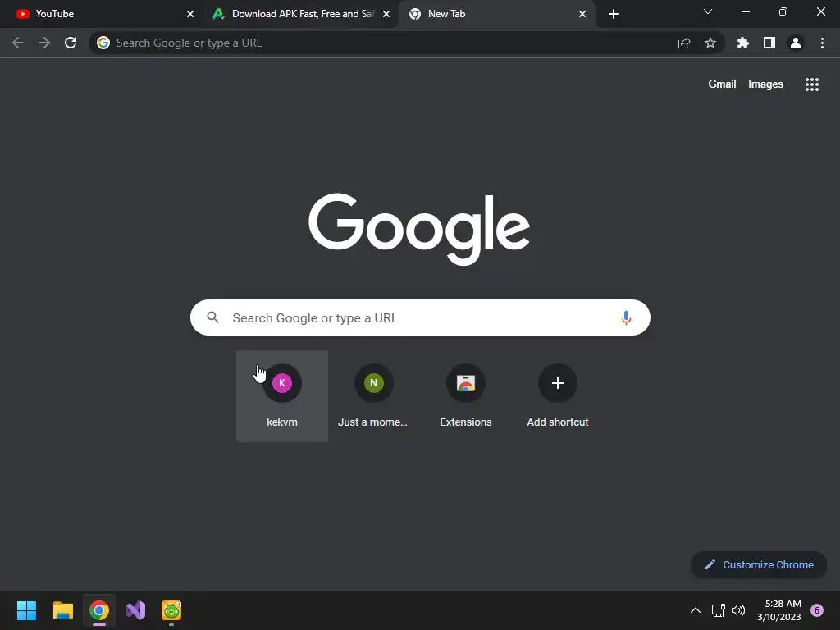840x630 pixels.
Task: Open the Chrome three-dot menu
Action: pyautogui.click(x=822, y=43)
